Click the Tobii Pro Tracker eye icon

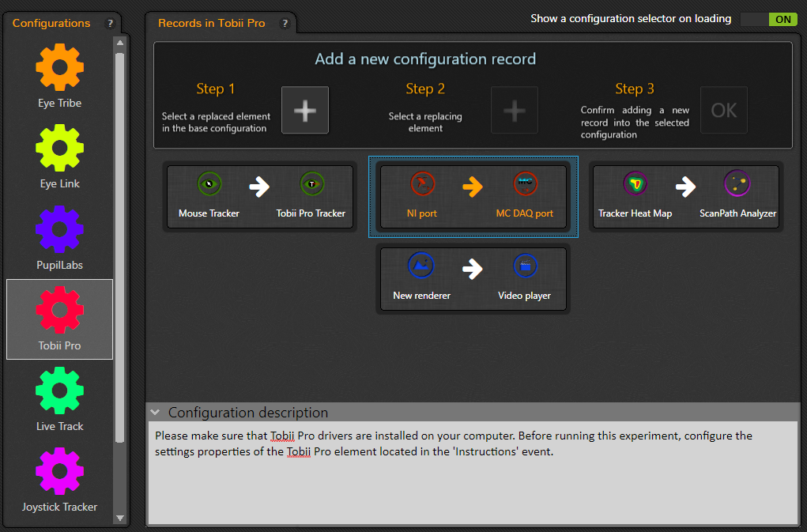click(312, 183)
